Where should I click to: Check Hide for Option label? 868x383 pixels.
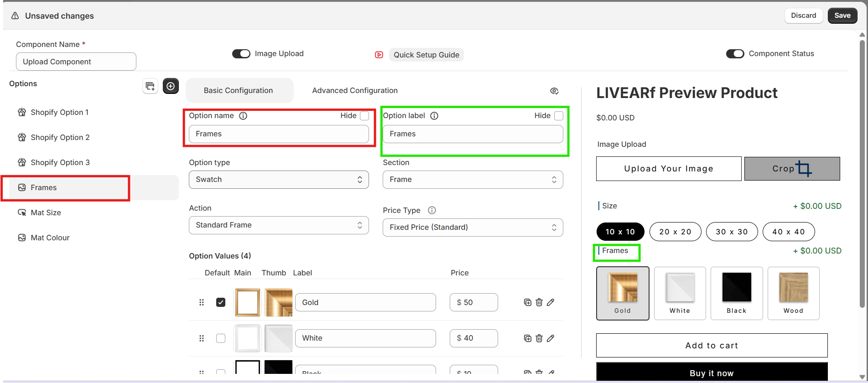pyautogui.click(x=559, y=116)
